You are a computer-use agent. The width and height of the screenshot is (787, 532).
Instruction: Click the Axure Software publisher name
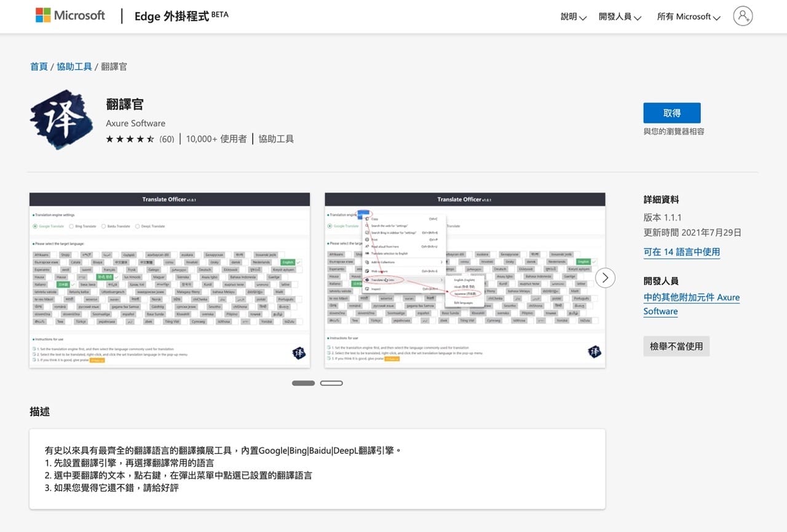(135, 123)
